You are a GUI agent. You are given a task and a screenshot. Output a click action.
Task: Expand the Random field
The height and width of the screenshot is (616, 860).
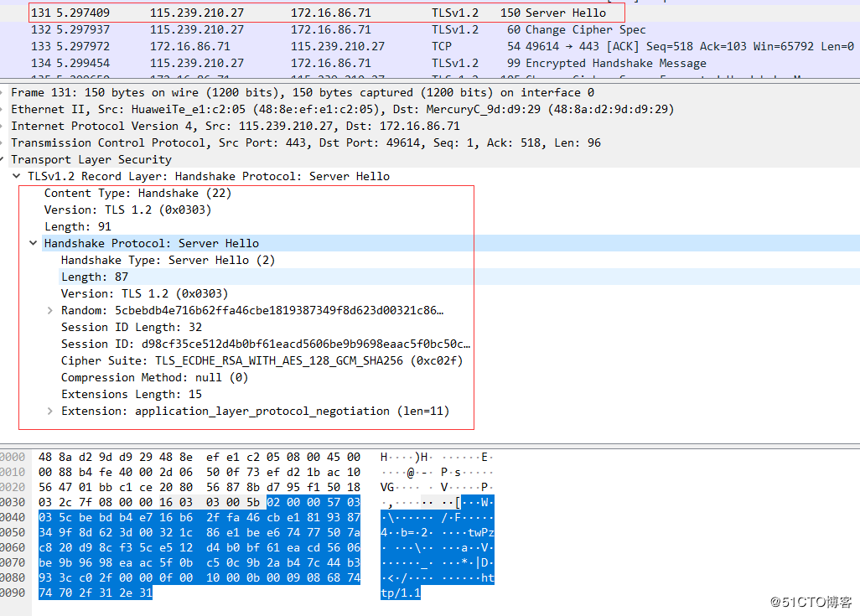pyautogui.click(x=50, y=310)
